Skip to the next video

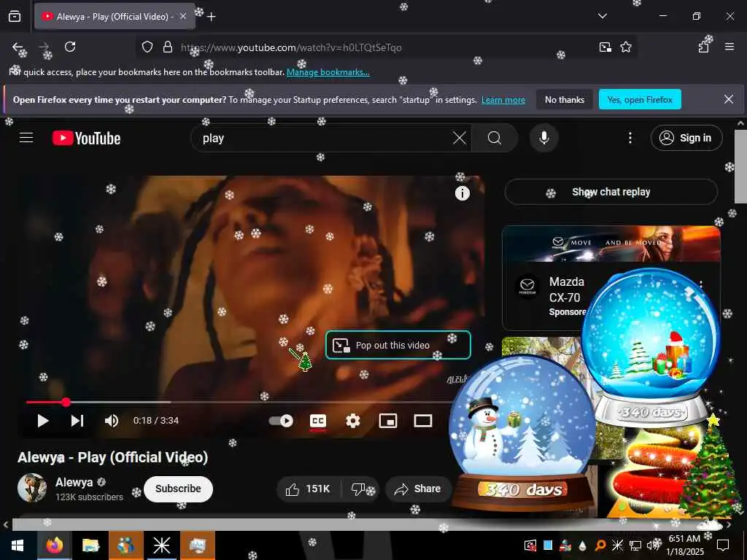point(77,421)
